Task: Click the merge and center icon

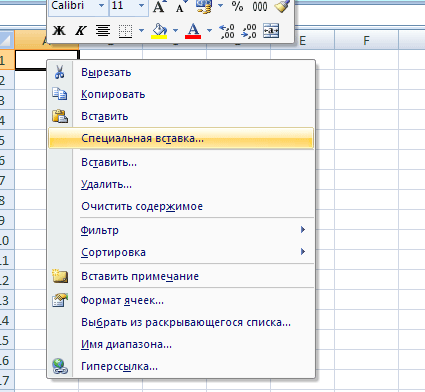Action: click(271, 31)
